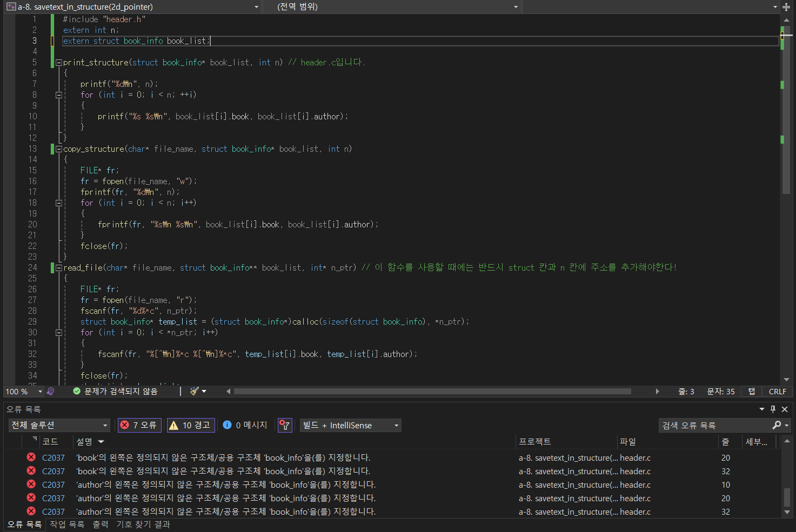Switch to the 출력 tab
This screenshot has width=796, height=532.
point(101,524)
